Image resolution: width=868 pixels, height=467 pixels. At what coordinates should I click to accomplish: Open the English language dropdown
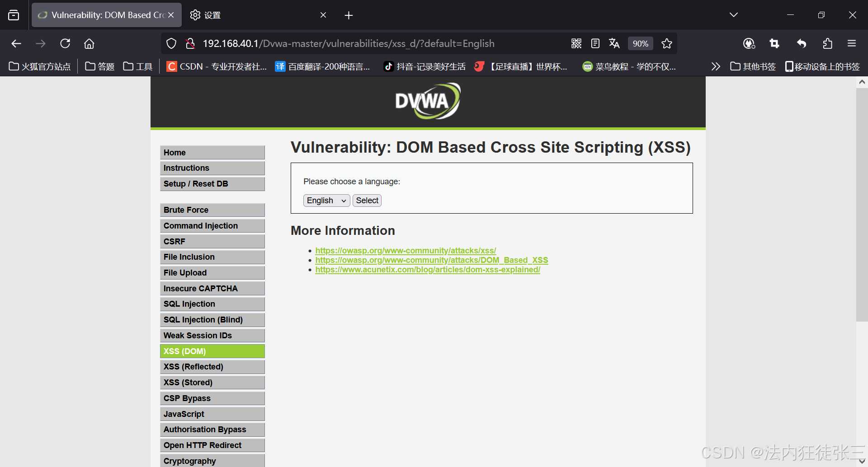[326, 200]
